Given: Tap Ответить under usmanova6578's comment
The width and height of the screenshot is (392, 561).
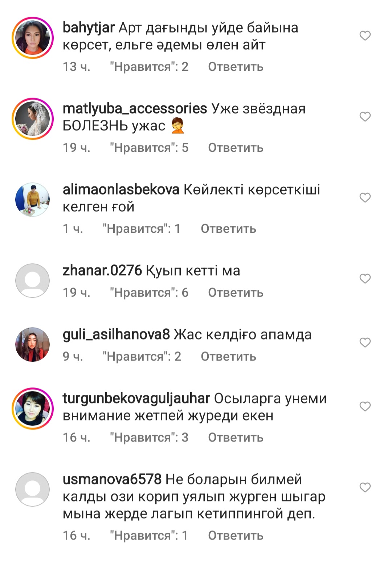Looking at the screenshot, I should coord(236,536).
